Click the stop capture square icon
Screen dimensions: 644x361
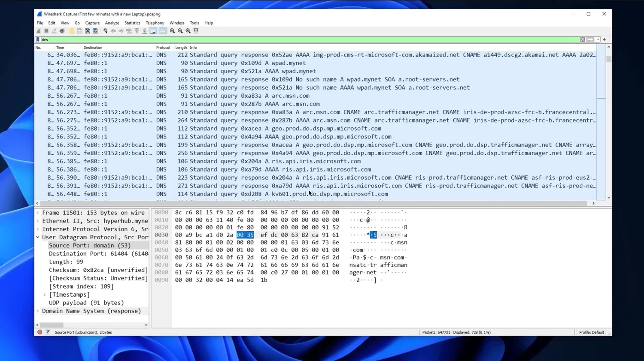coord(46,31)
